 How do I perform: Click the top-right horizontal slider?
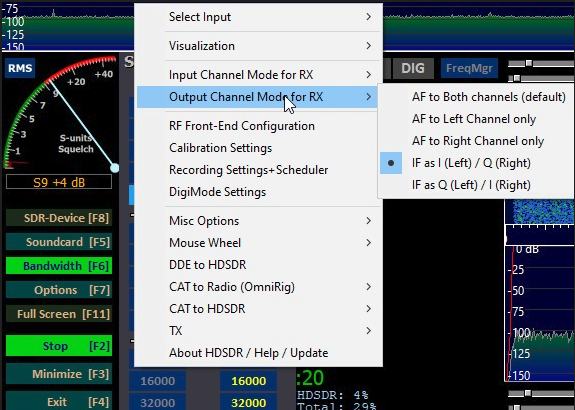[541, 63]
